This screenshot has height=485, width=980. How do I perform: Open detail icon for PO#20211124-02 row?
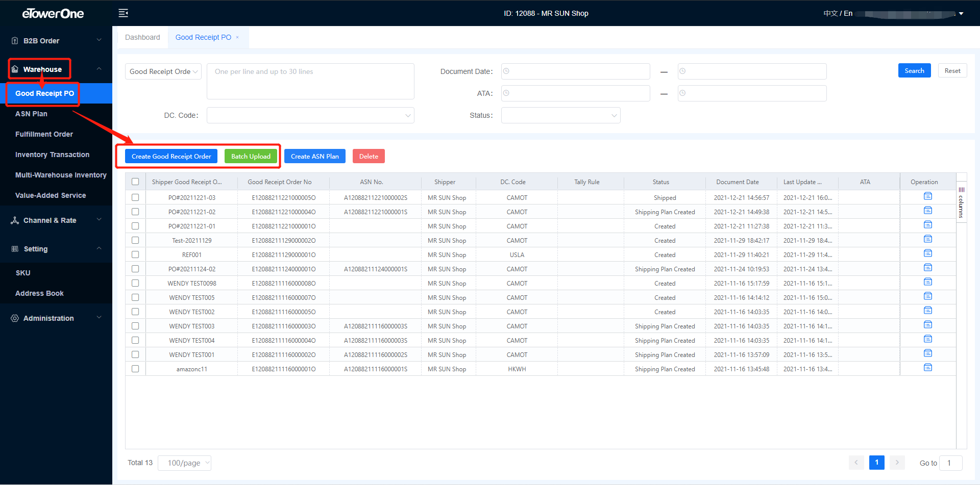click(928, 268)
